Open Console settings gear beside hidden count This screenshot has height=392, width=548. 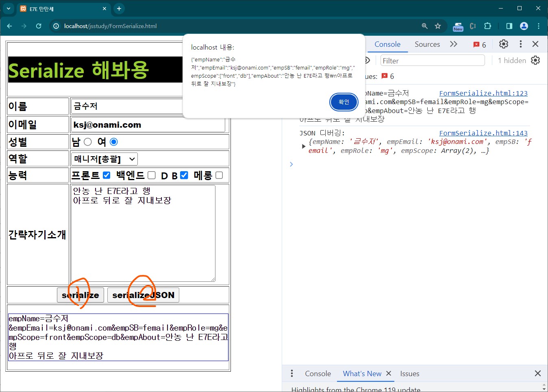click(535, 61)
